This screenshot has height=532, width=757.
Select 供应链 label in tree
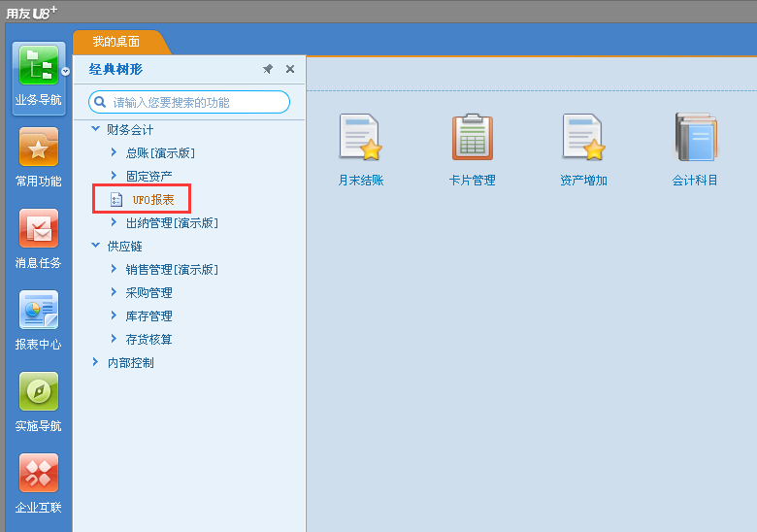tap(124, 247)
